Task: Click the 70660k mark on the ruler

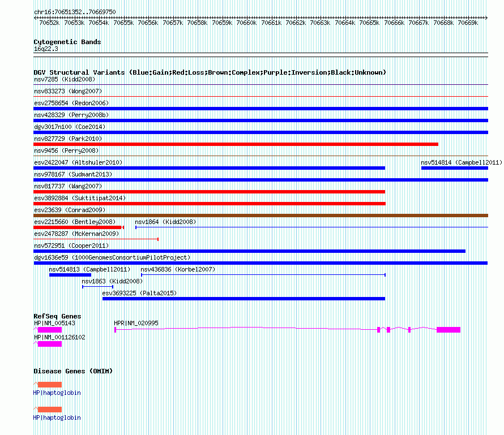Action: (x=246, y=23)
